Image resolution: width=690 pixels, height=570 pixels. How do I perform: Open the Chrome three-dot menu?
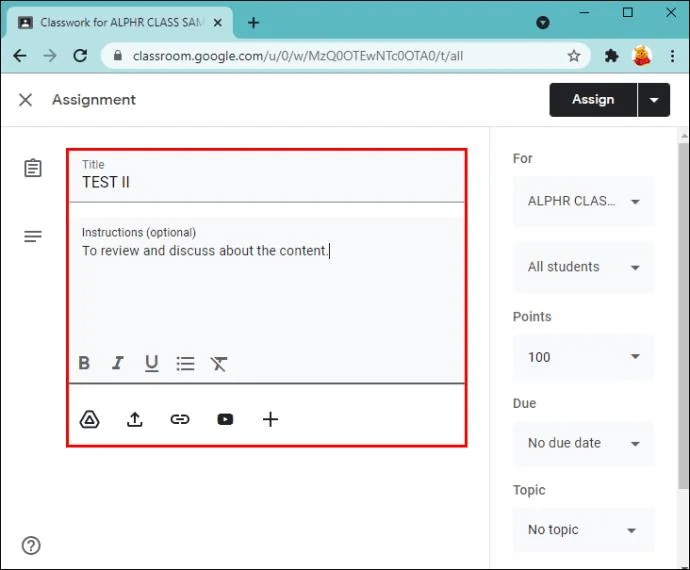[x=672, y=56]
